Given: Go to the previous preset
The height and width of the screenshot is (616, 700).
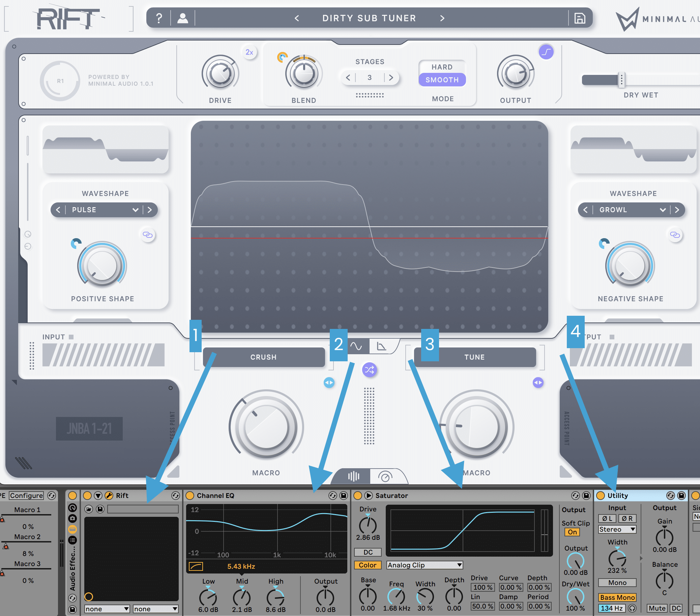Looking at the screenshot, I should [x=297, y=18].
